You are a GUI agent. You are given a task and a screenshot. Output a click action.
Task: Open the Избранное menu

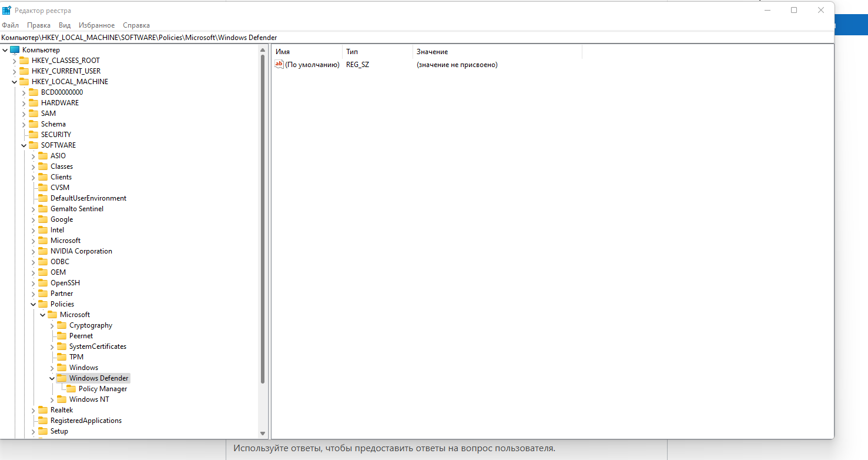click(x=96, y=25)
